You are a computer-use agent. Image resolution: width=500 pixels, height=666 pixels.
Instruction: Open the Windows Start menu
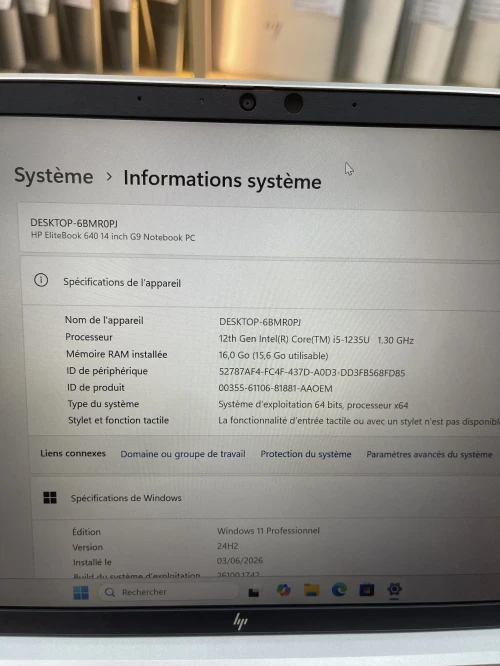(x=81, y=592)
